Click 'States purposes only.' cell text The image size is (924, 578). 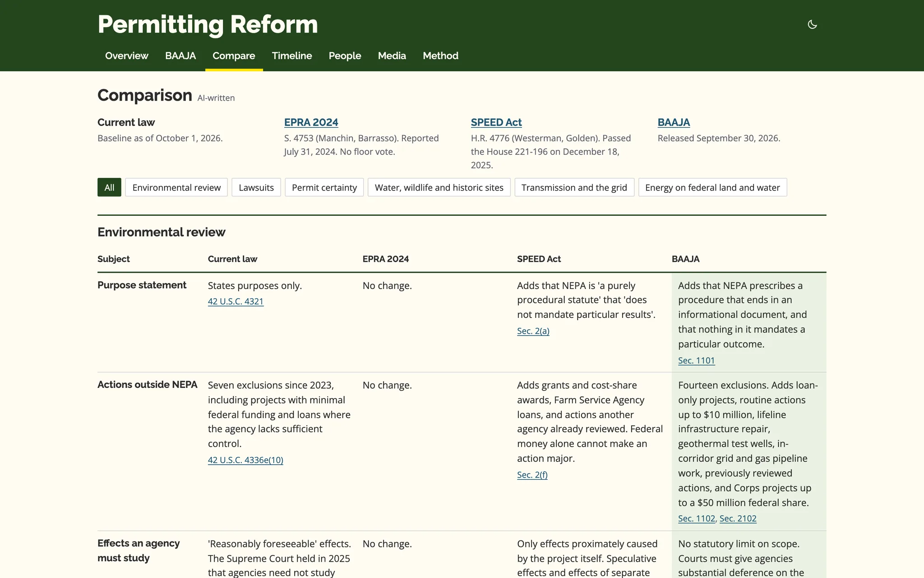[x=254, y=285]
